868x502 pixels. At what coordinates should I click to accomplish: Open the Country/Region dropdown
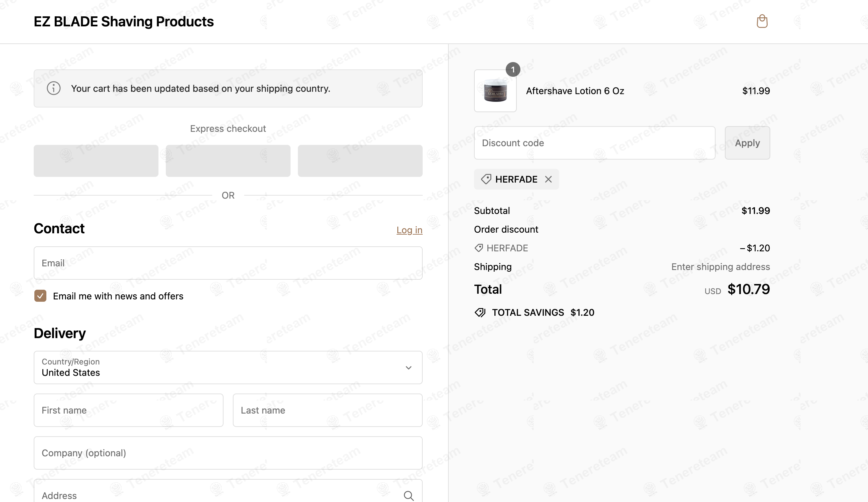(x=228, y=367)
